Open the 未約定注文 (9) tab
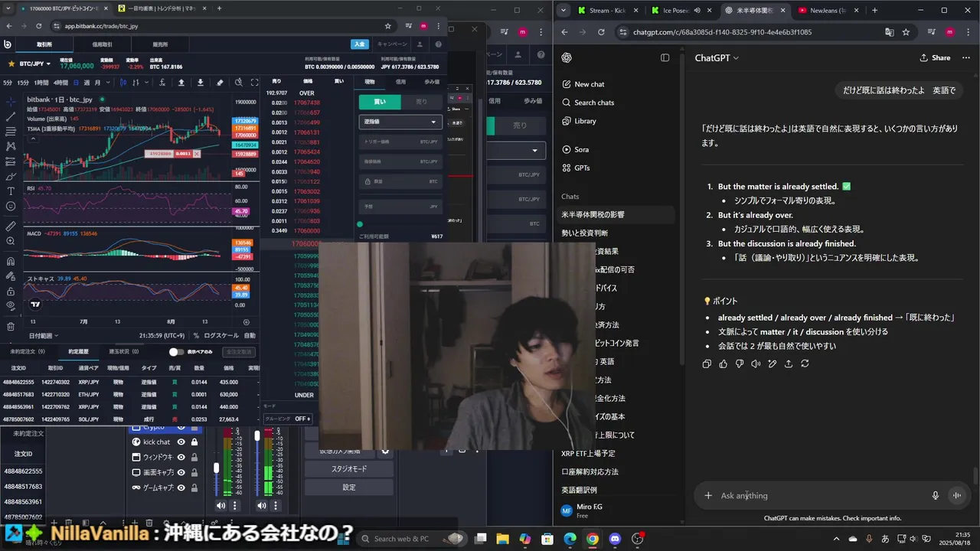The width and height of the screenshot is (980, 551). (x=28, y=352)
